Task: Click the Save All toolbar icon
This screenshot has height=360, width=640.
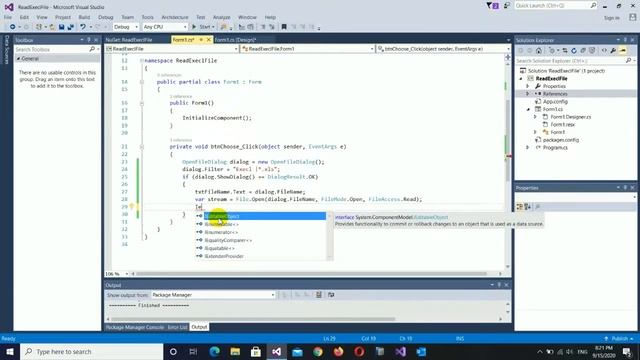Action: [71, 27]
